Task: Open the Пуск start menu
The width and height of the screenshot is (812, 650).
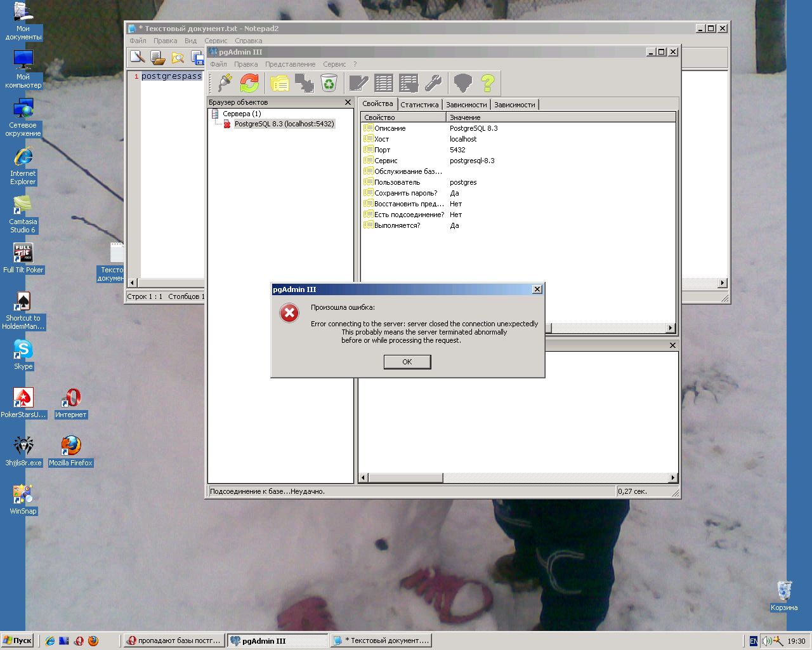Action: [17, 640]
